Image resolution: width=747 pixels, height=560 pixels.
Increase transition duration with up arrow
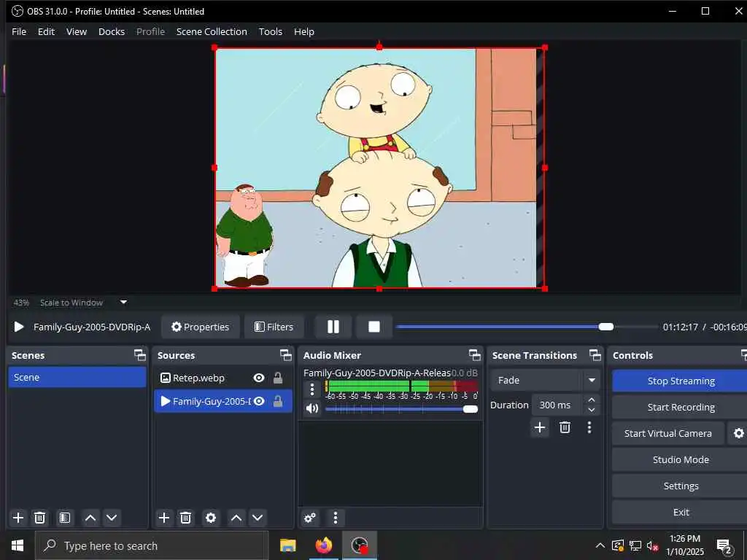click(592, 400)
